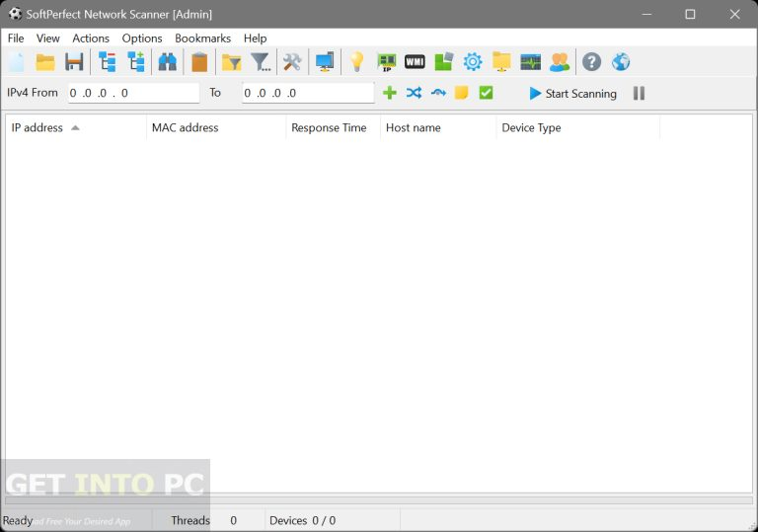Click the pause scanning button
758x532 pixels.
[x=639, y=93]
